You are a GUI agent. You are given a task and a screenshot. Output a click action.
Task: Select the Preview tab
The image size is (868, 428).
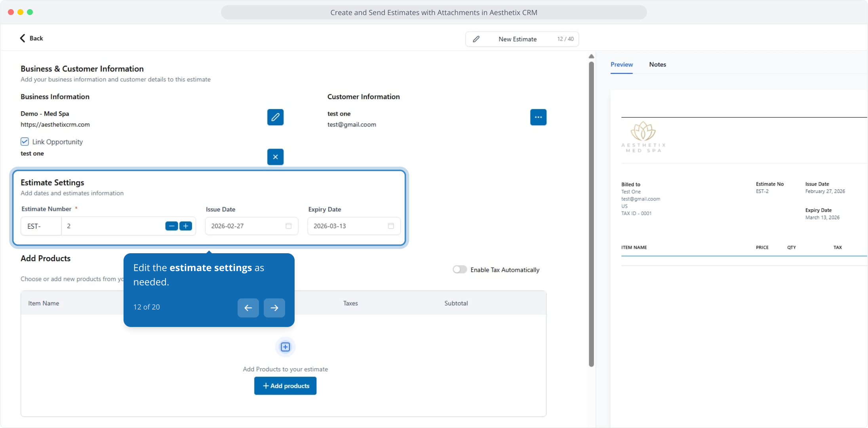tap(621, 65)
